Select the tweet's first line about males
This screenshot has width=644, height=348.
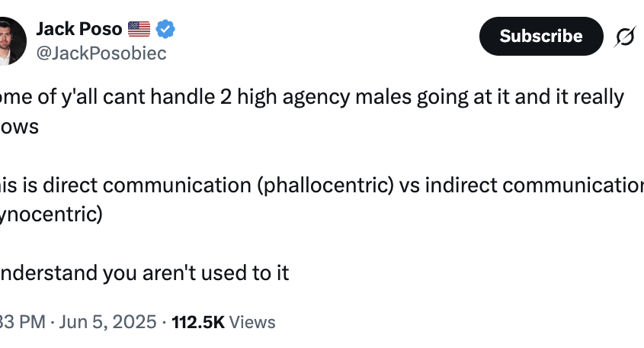pyautogui.click(x=312, y=98)
